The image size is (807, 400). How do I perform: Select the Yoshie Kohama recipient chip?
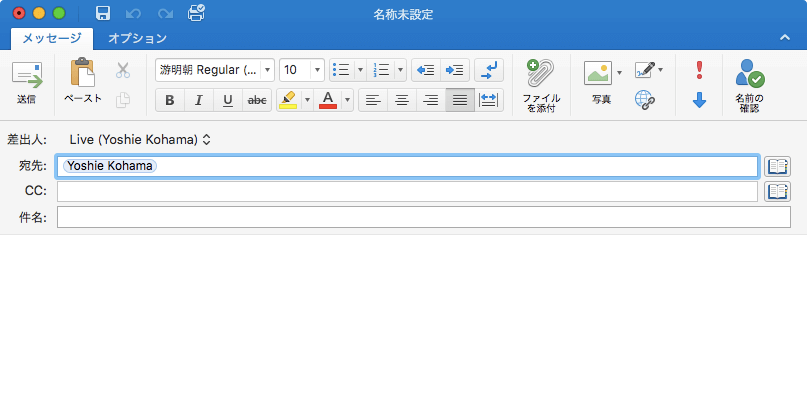coord(110,166)
